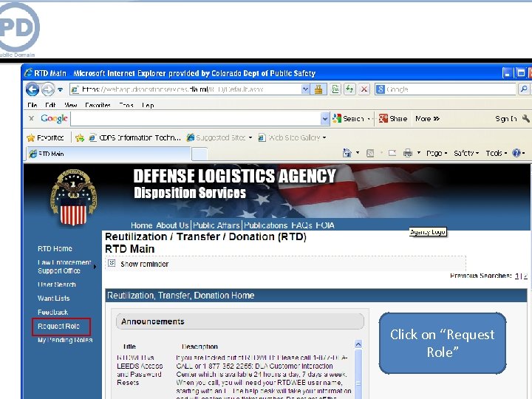The width and height of the screenshot is (532, 399).
Task: Open the Page command menu
Action: (x=437, y=154)
